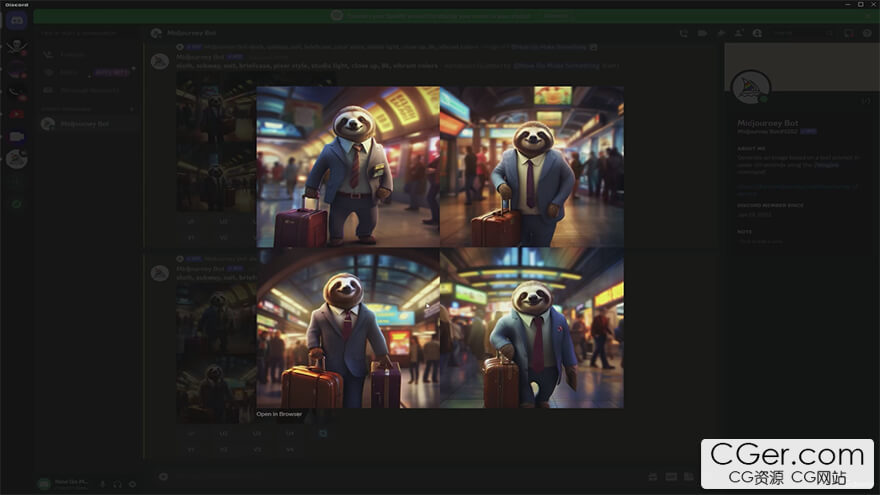Open Message Requests in sidebar
The image size is (880, 495).
[x=88, y=90]
